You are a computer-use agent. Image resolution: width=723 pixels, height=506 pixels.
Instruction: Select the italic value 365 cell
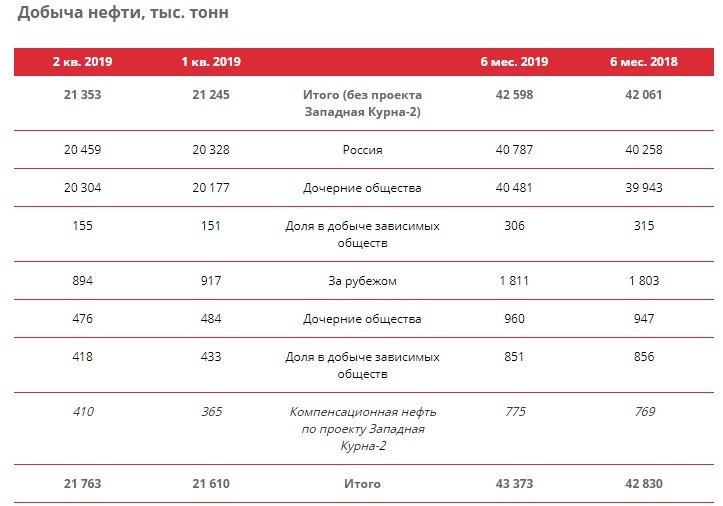tap(211, 411)
